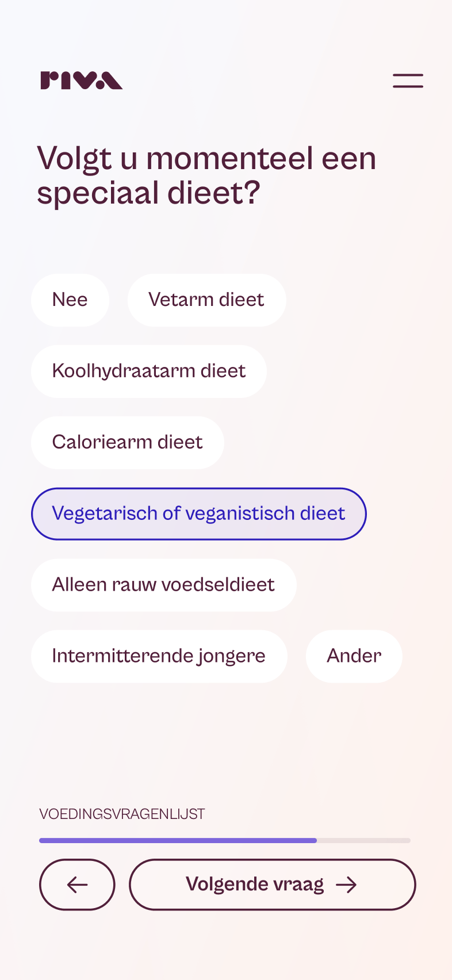Click the end of the purple progress fill

point(314,840)
